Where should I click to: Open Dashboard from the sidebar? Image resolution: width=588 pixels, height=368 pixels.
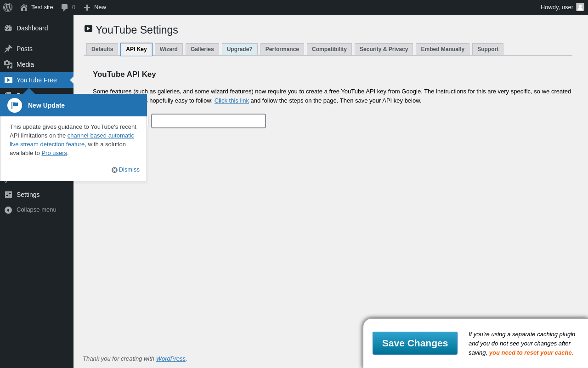click(x=32, y=28)
